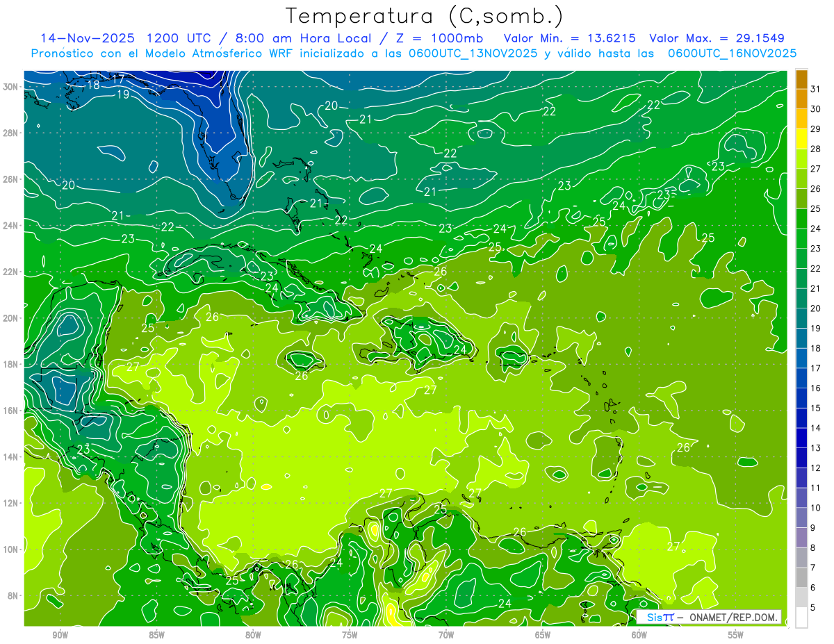Click the '0600UTC_13NOV2025' initialization time
Image resolution: width=834 pixels, height=644 pixels.
470,53
